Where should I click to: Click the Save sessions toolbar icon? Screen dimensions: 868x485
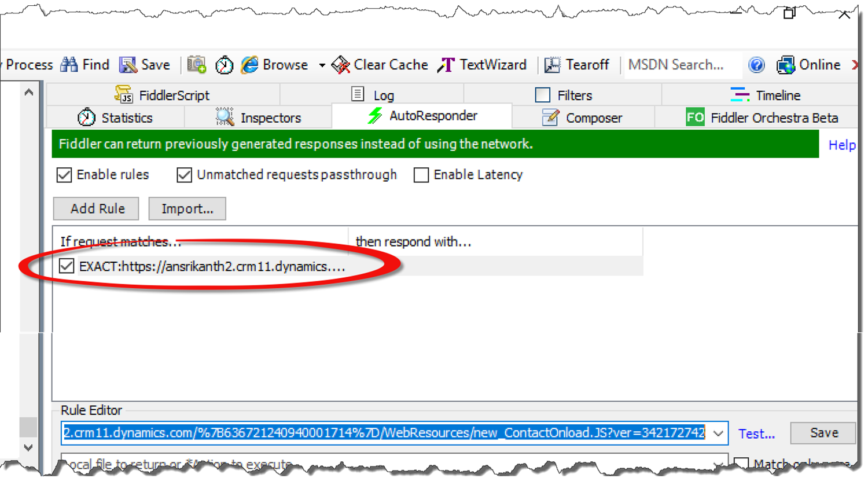click(128, 65)
